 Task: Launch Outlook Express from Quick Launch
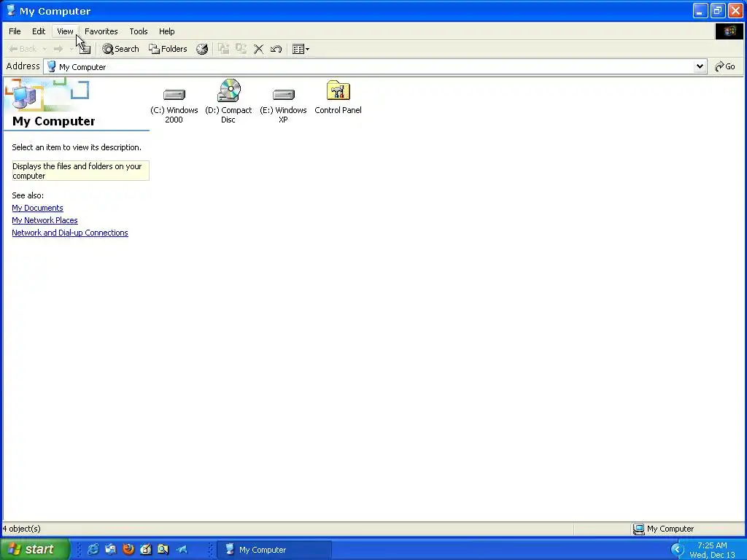coord(111,550)
